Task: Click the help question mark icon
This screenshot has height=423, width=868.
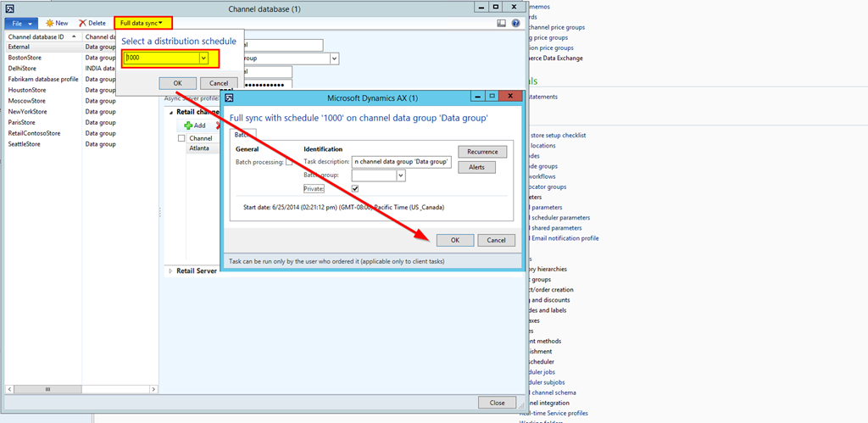Action: pos(515,23)
